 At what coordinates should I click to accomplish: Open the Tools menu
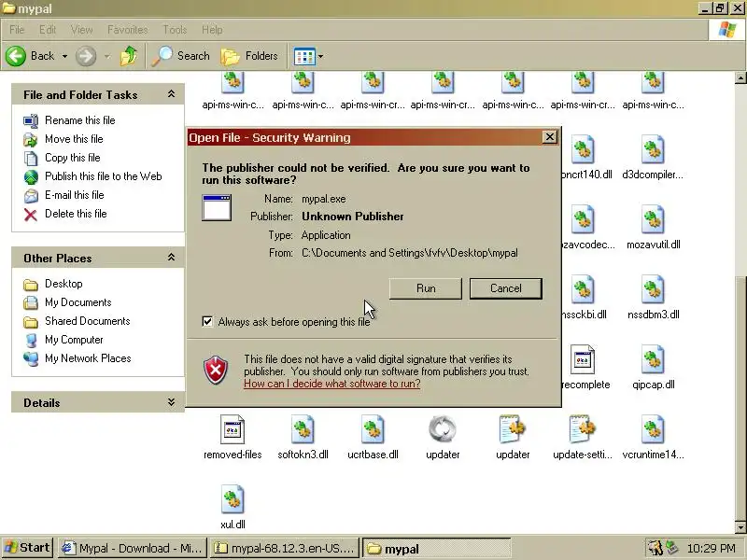pos(175,30)
